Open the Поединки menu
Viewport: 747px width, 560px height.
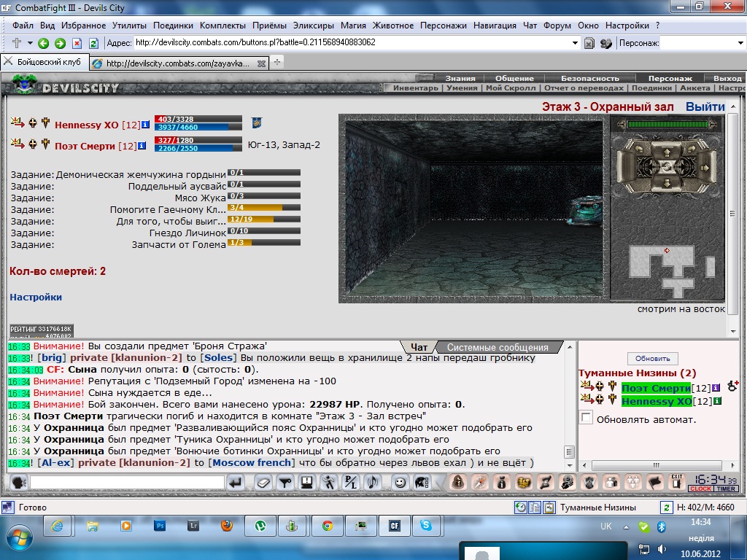point(173,26)
